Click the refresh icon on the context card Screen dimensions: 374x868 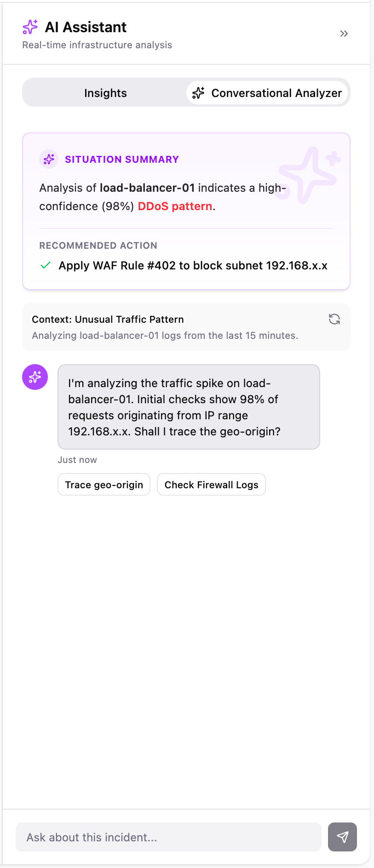(x=334, y=319)
